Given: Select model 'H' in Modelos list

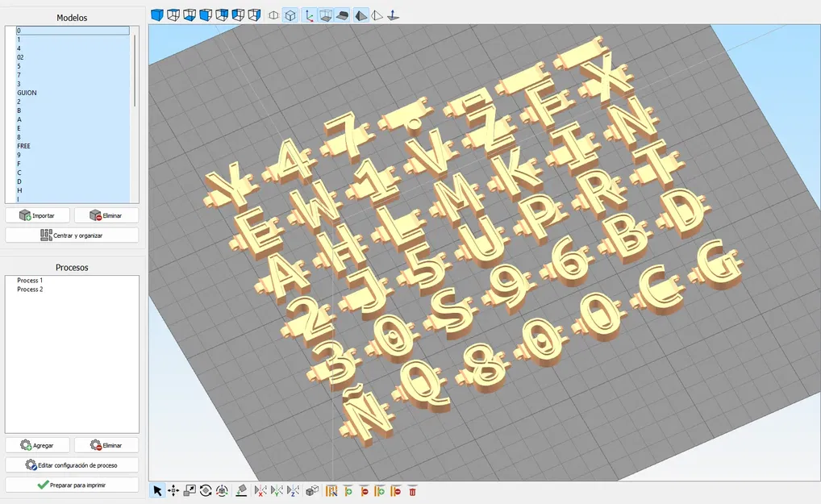Looking at the screenshot, I should pyautogui.click(x=73, y=190).
